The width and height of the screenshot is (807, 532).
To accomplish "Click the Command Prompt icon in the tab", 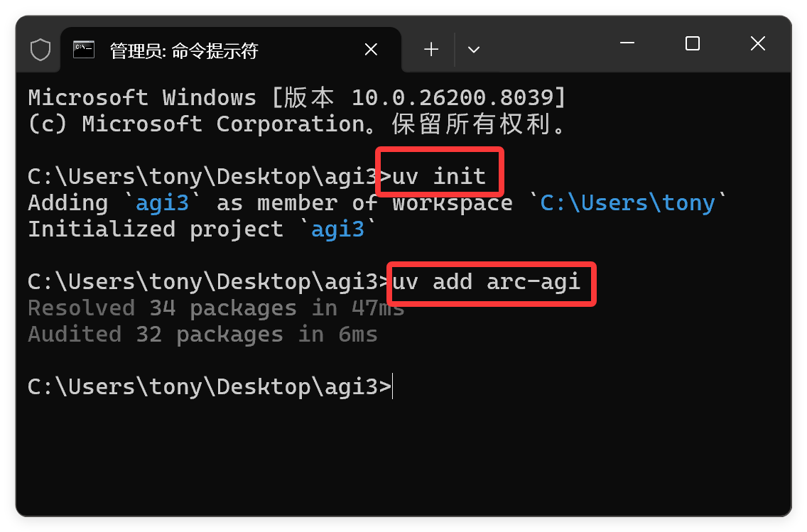I will (84, 50).
